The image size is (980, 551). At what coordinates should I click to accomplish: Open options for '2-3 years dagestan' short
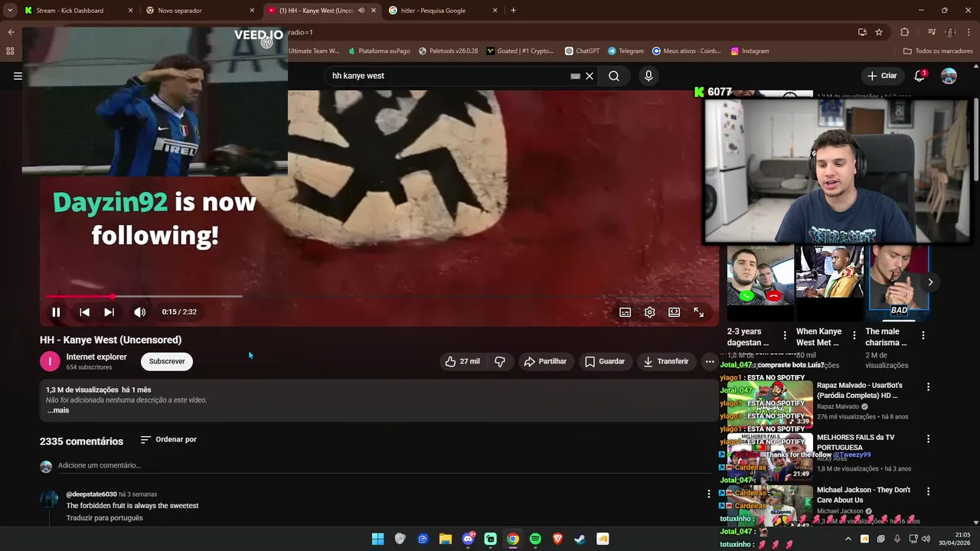click(x=785, y=335)
